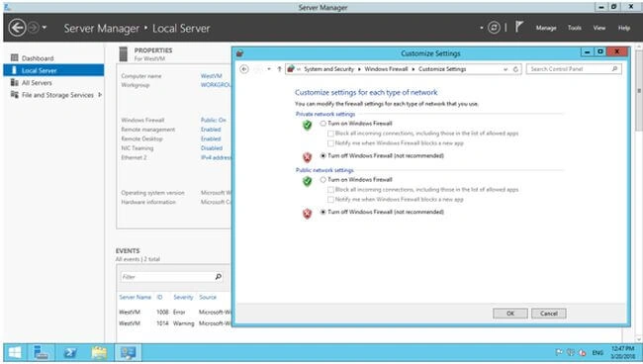This screenshot has height=364, width=643.
Task: Click the Remote management Enabled link
Action: 211,130
